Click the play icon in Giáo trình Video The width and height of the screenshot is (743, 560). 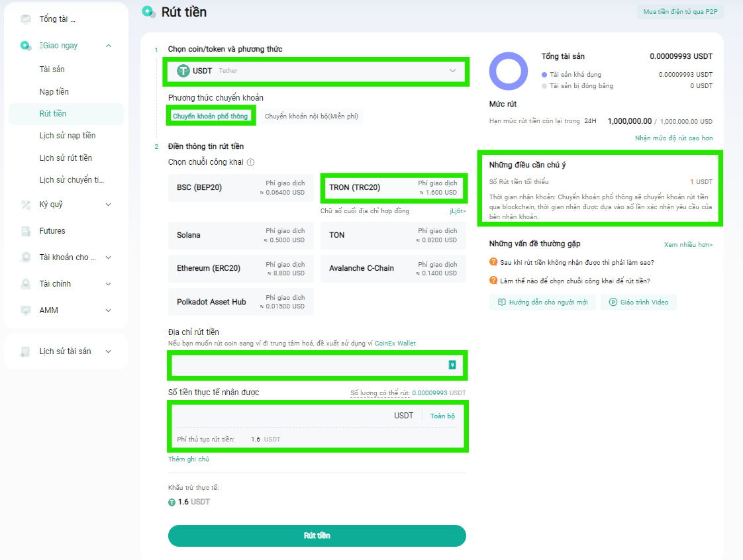[x=613, y=303]
